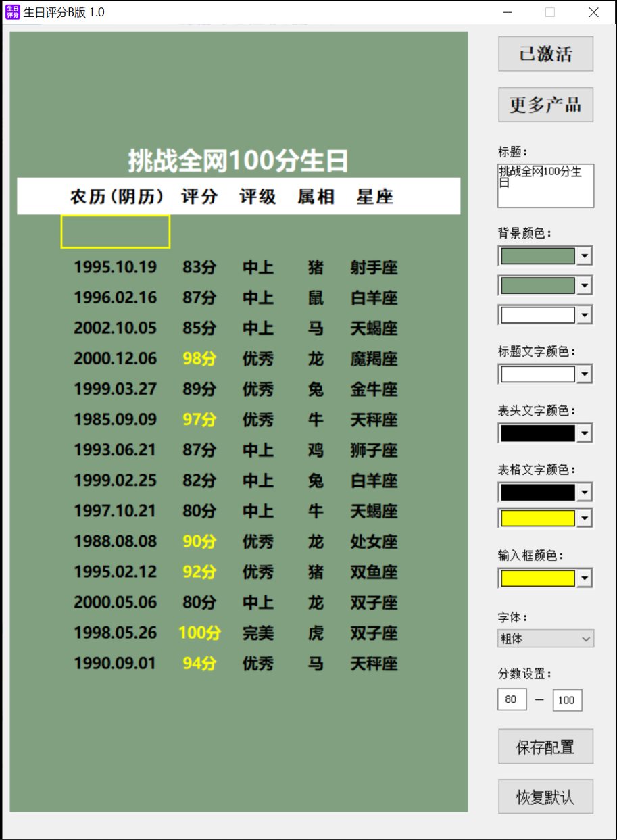Open the 表头文字颜色 dropdown arrow
The width and height of the screenshot is (617, 840).
coord(585,433)
